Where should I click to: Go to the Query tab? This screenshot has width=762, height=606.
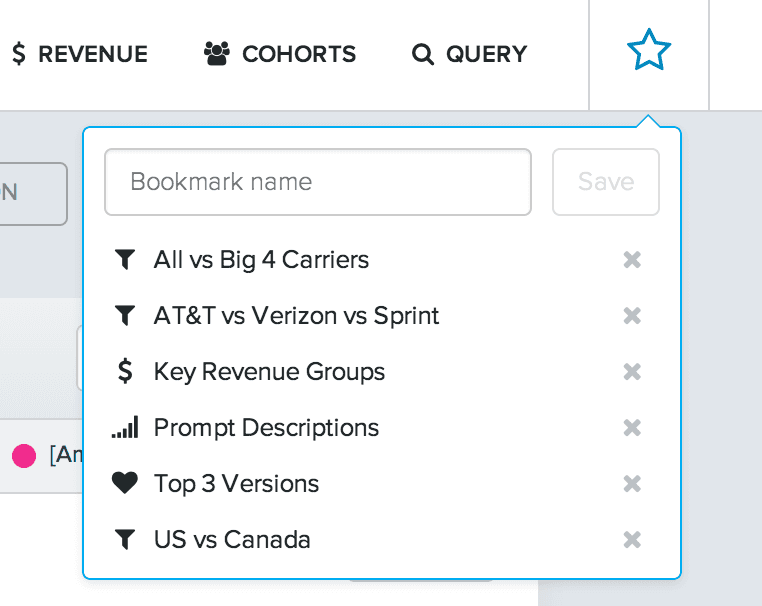coord(470,54)
